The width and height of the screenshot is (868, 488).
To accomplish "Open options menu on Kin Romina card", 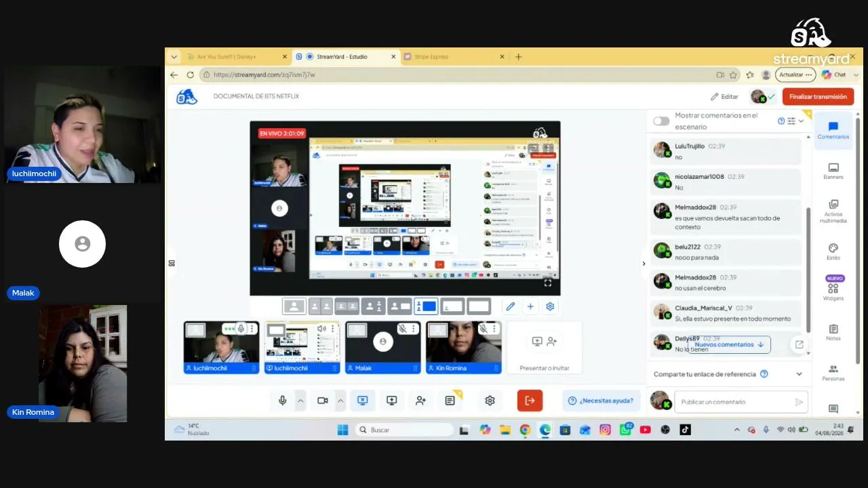I will [494, 329].
